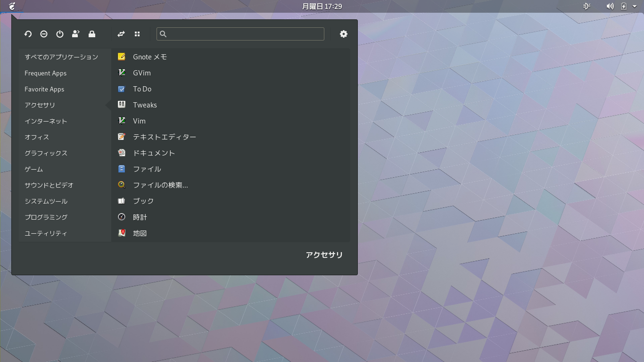The height and width of the screenshot is (362, 644).
Task: Select システムツール category
Action: [x=65, y=201]
